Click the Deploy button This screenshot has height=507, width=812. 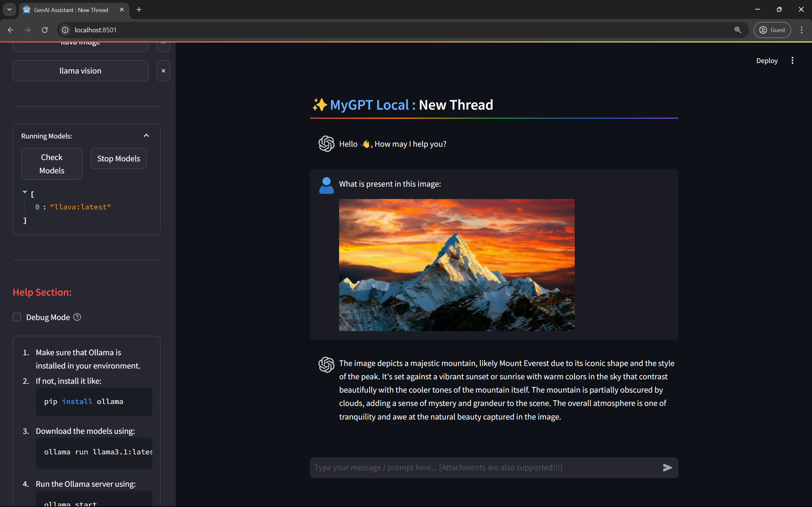click(766, 61)
